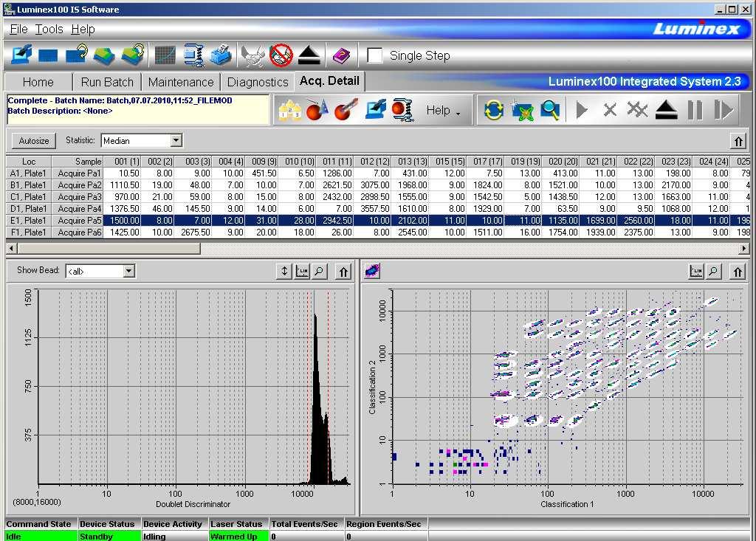Click the 2675.50 value cell

tap(193, 232)
